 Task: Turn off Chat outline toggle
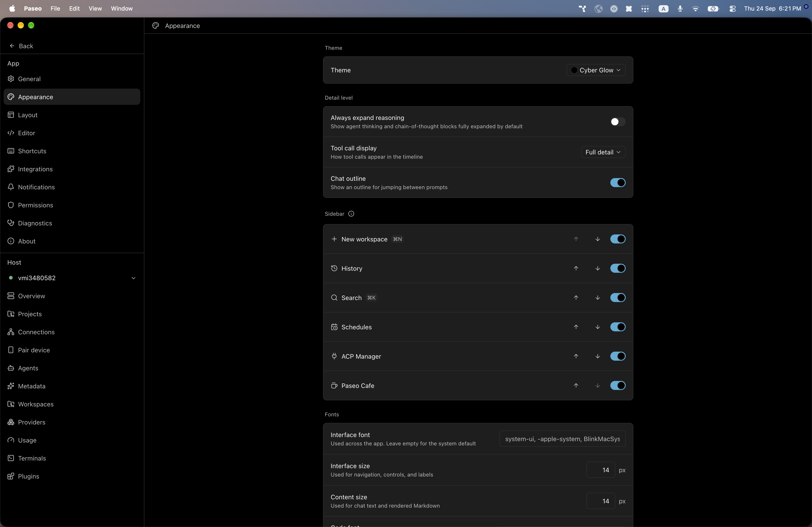pyautogui.click(x=618, y=183)
